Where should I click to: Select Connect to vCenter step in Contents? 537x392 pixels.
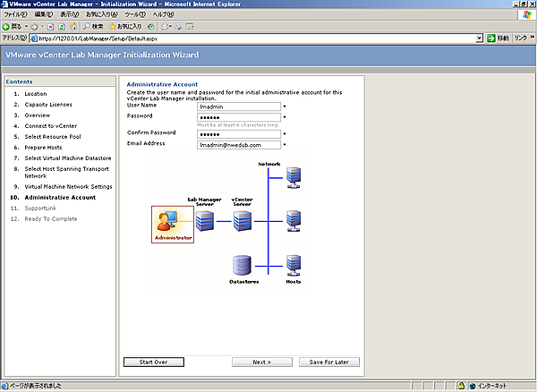pyautogui.click(x=49, y=128)
